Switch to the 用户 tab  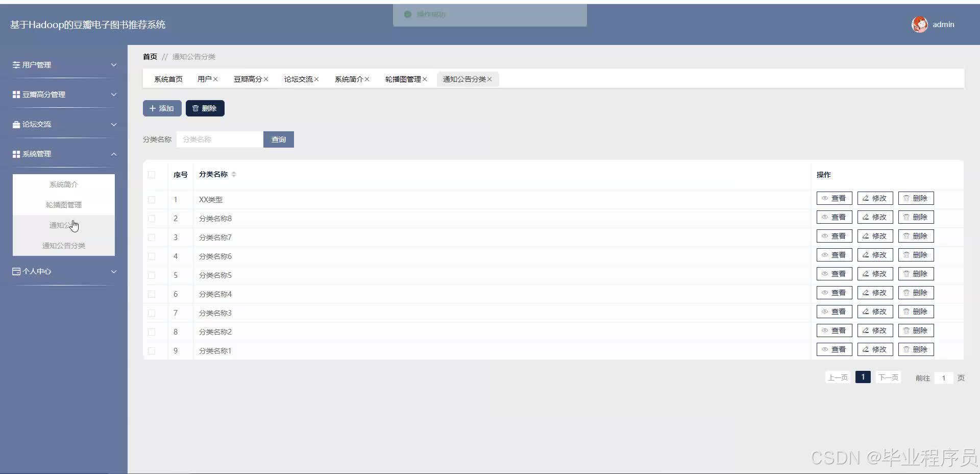pyautogui.click(x=204, y=79)
